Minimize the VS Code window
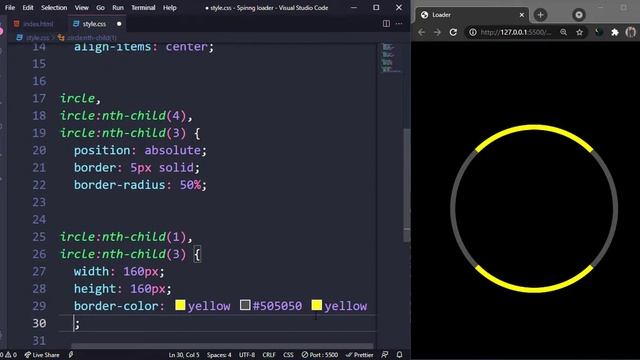 pos(354,7)
